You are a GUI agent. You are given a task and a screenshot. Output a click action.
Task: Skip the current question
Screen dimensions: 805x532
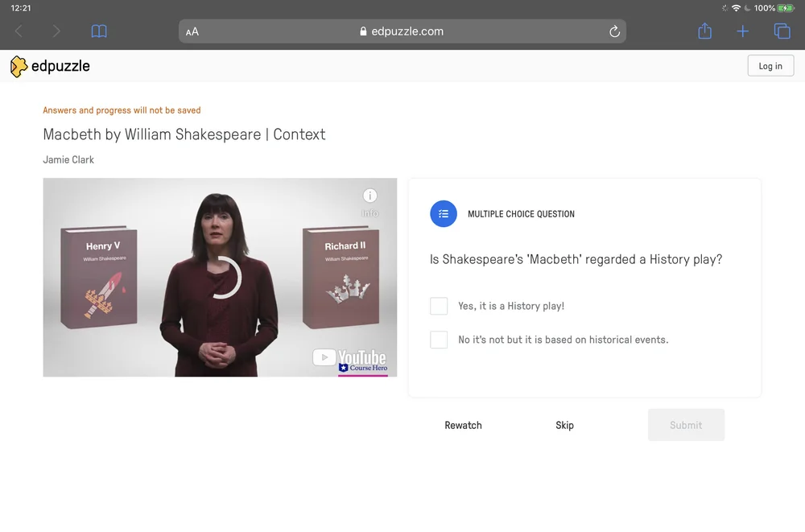point(564,425)
